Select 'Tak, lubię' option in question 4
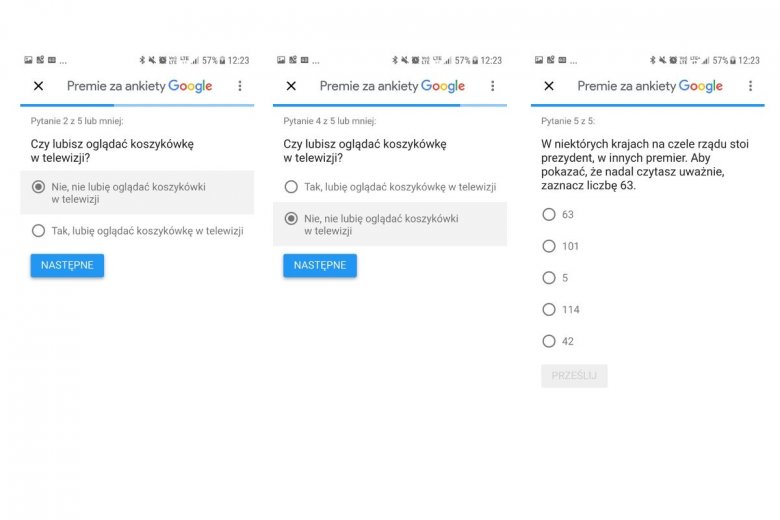This screenshot has width=780, height=520. click(291, 187)
